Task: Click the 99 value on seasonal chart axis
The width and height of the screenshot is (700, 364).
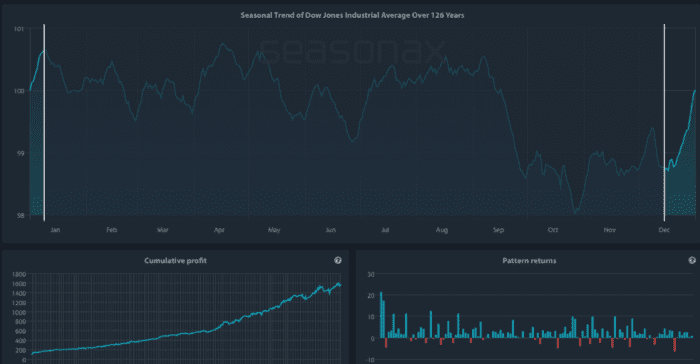Action: (21, 153)
